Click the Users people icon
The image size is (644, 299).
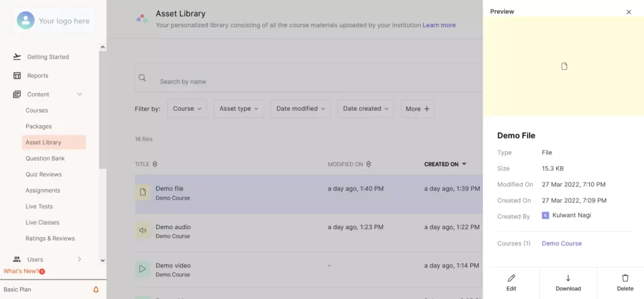click(x=17, y=259)
